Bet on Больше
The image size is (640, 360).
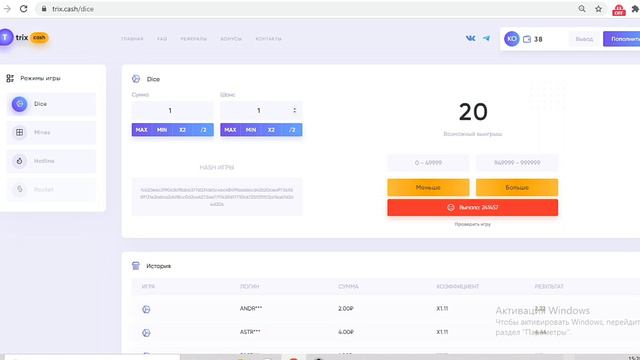[517, 187]
